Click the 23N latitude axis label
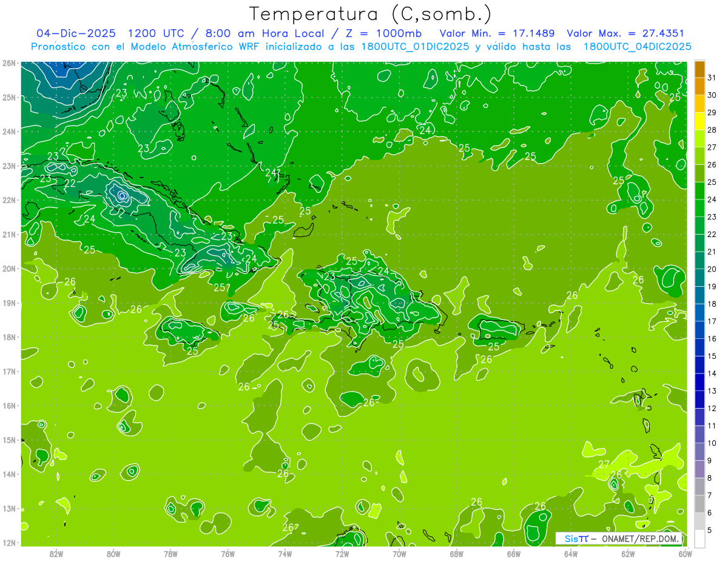 9,166
